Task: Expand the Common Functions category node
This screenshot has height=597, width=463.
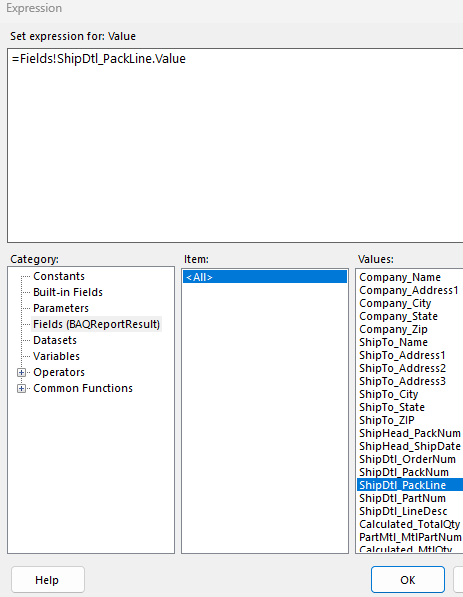Action: [21, 389]
